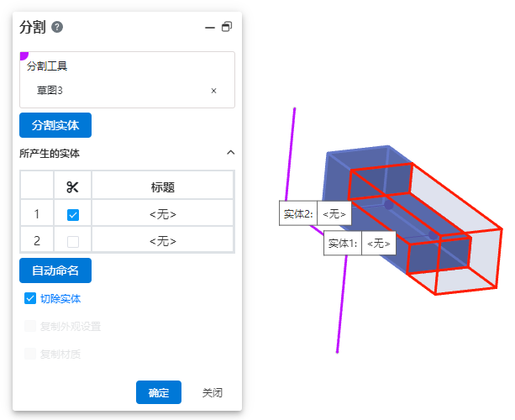Click the 关闭 button
515x420 pixels.
[x=213, y=392]
